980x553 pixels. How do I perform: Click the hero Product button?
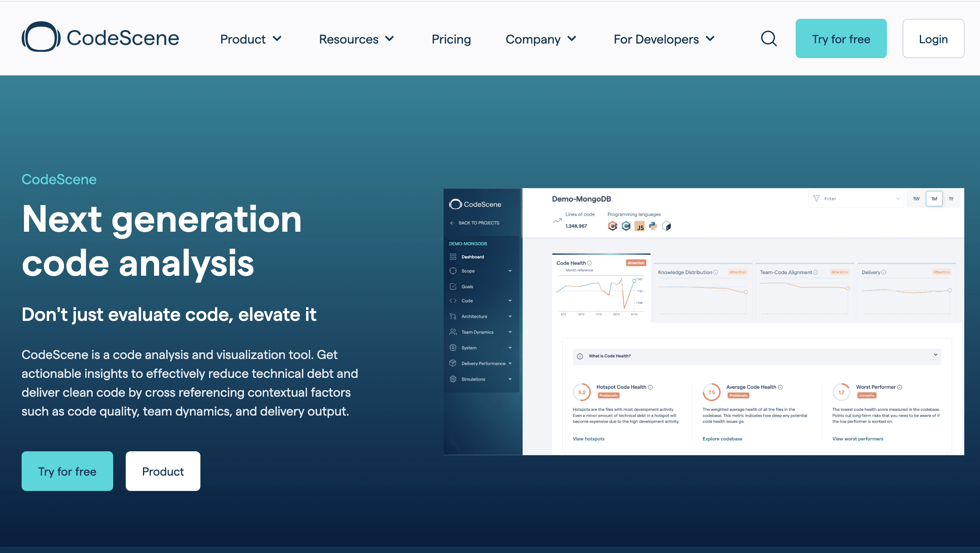coord(163,471)
